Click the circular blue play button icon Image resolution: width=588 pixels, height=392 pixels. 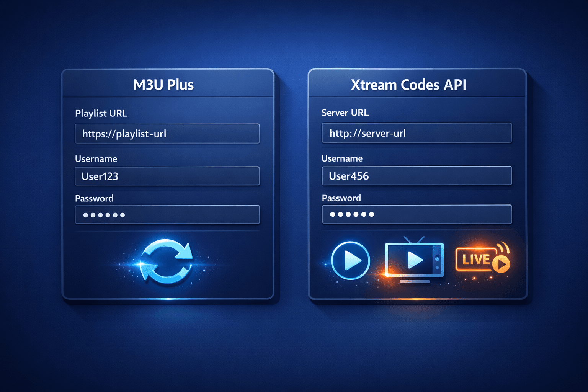click(350, 261)
